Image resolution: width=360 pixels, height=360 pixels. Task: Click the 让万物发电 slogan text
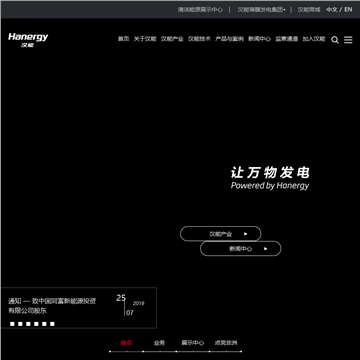click(270, 173)
